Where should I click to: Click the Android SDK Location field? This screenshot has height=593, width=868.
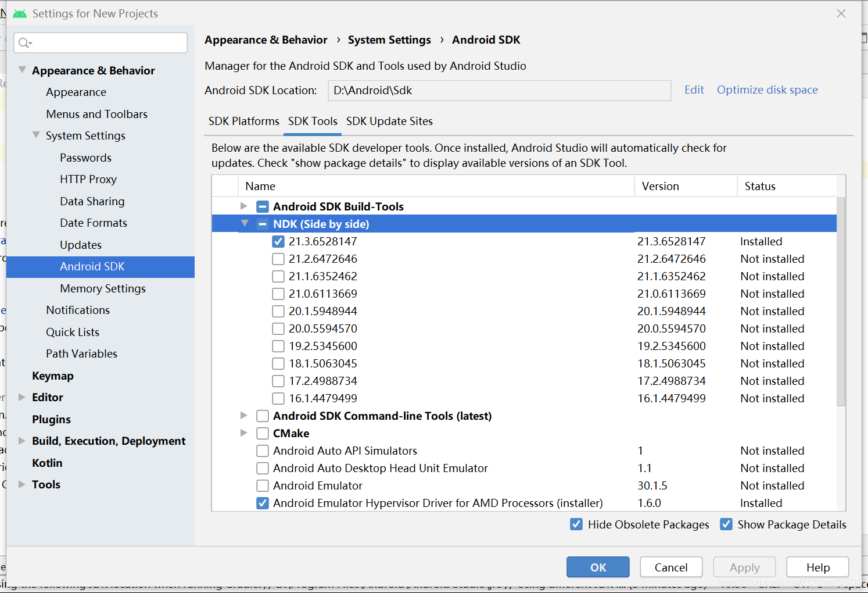coord(500,91)
